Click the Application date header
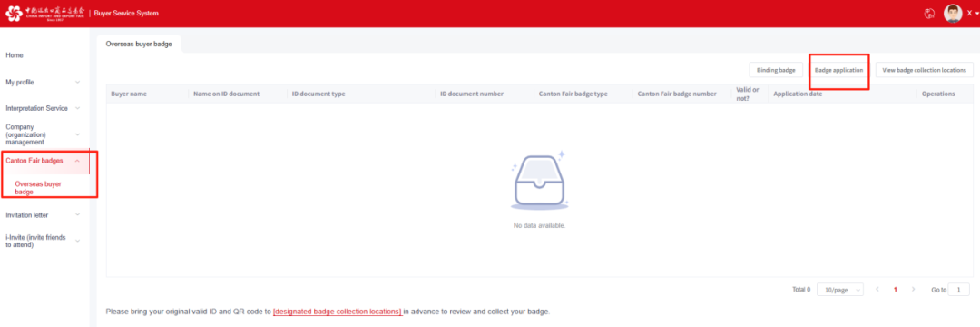Screen dimensions: 980x327 [x=798, y=94]
